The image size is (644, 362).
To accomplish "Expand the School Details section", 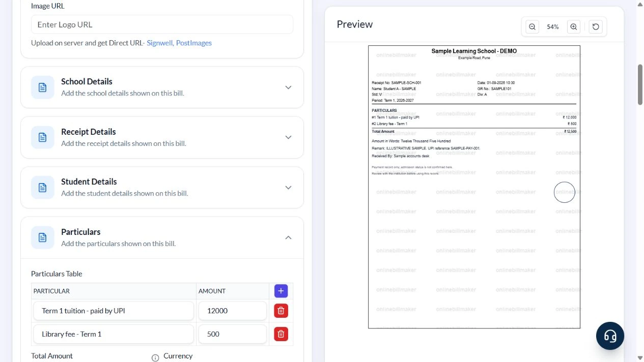I will (x=288, y=87).
